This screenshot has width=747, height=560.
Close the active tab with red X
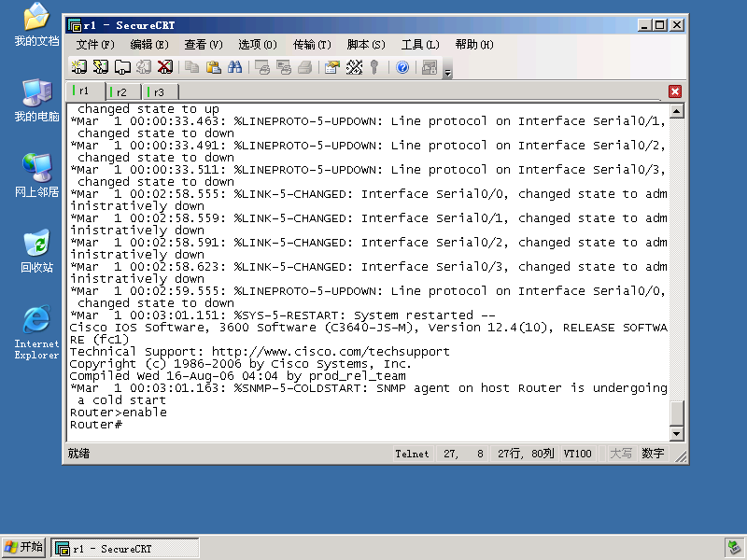tap(674, 91)
